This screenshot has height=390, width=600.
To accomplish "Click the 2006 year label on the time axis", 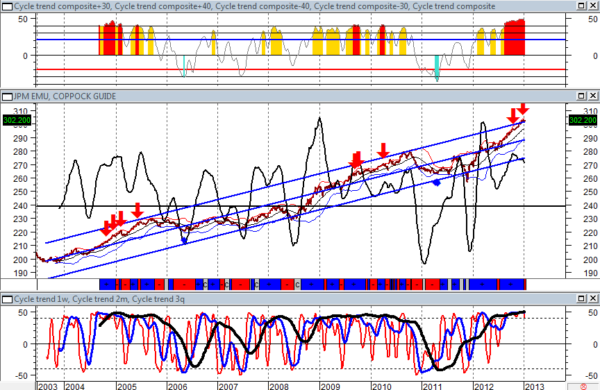I will pyautogui.click(x=177, y=386).
